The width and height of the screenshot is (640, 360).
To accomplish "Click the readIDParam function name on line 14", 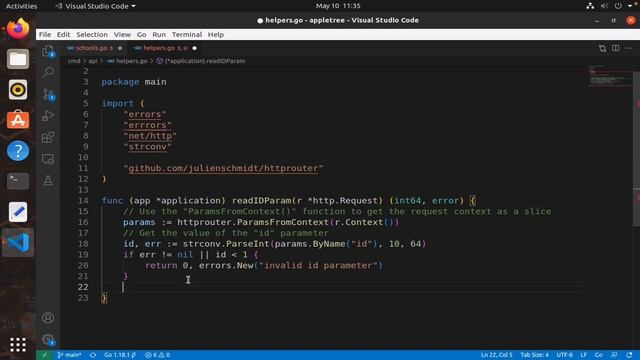I will [x=262, y=201].
